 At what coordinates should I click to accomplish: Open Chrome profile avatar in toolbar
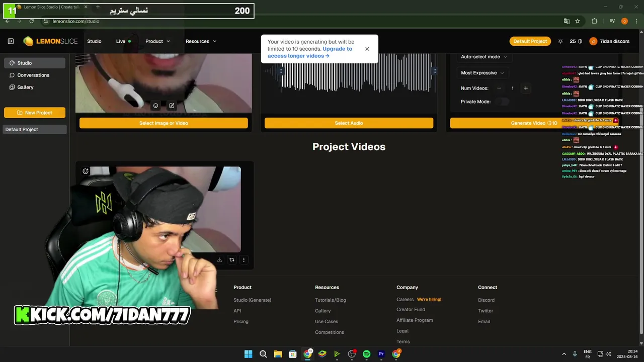click(x=624, y=21)
